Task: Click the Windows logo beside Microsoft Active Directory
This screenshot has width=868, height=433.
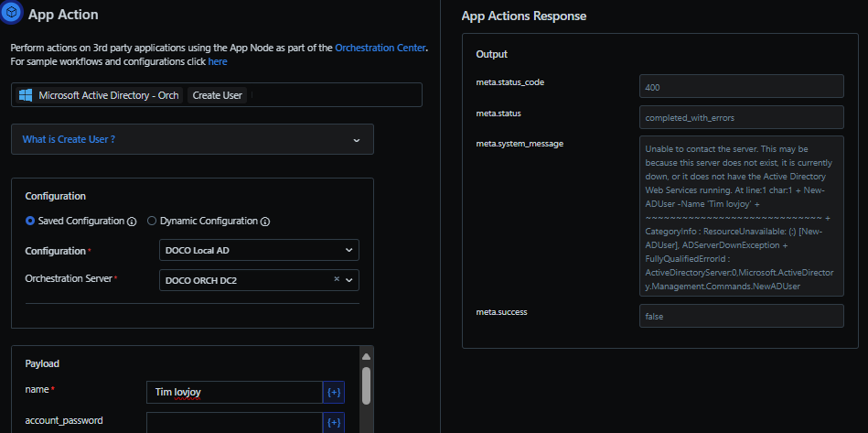Action: 25,95
